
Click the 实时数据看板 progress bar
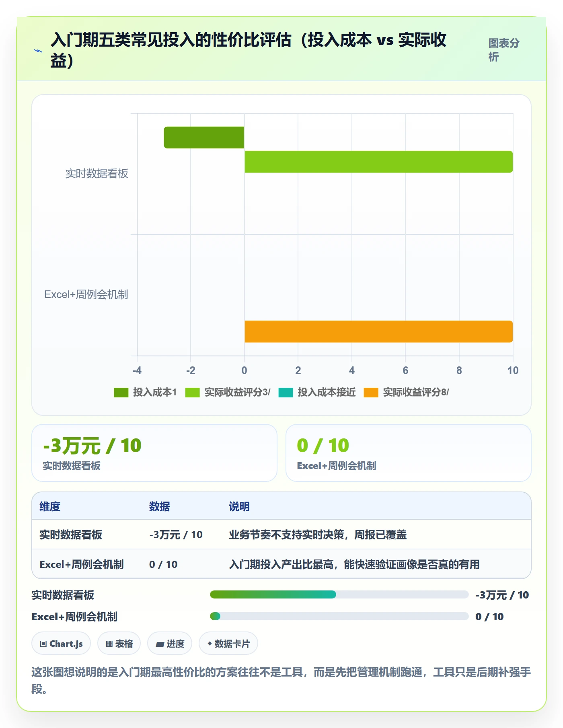339,594
